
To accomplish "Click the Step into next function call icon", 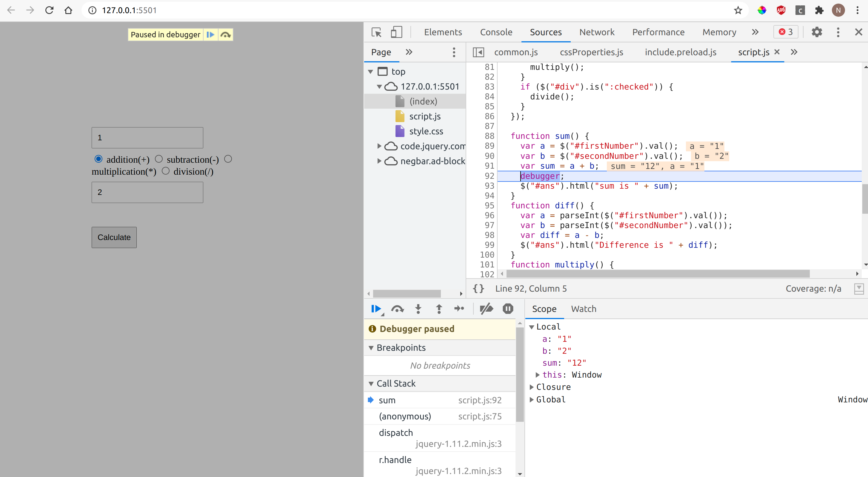I will (418, 309).
